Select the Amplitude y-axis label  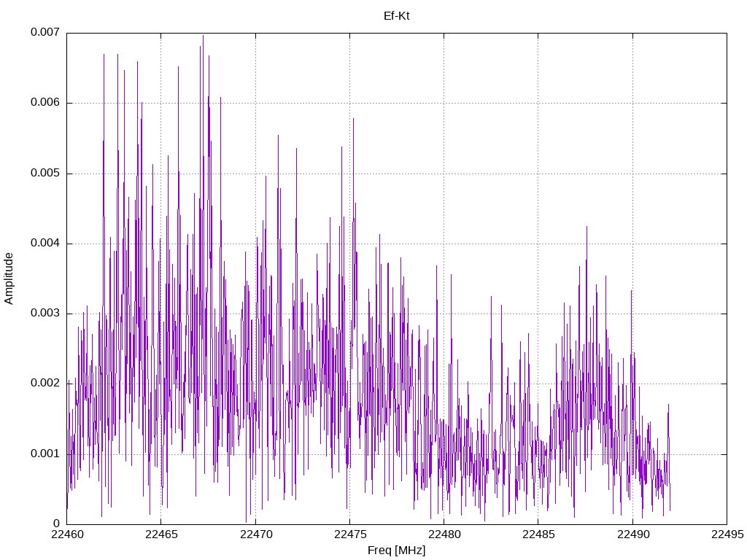pyautogui.click(x=9, y=279)
